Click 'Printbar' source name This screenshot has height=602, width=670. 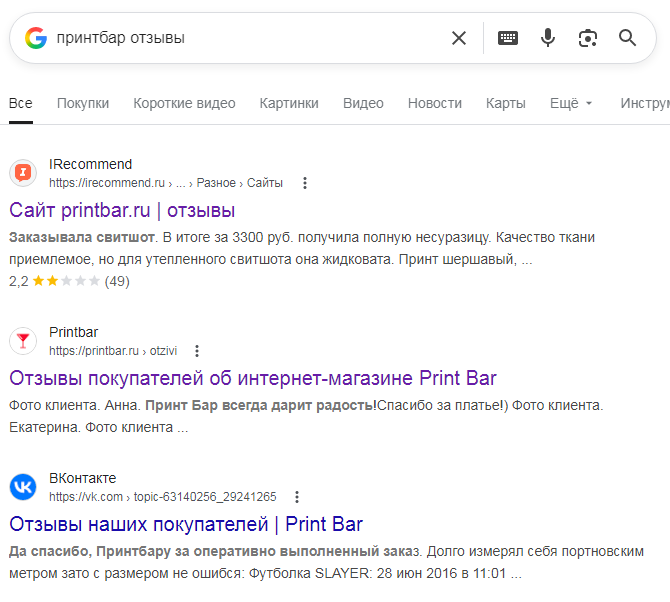(x=73, y=332)
